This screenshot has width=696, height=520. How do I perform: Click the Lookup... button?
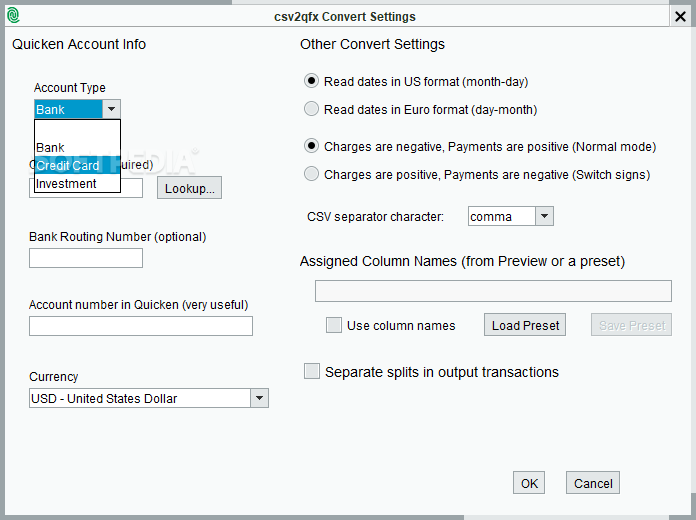[189, 188]
